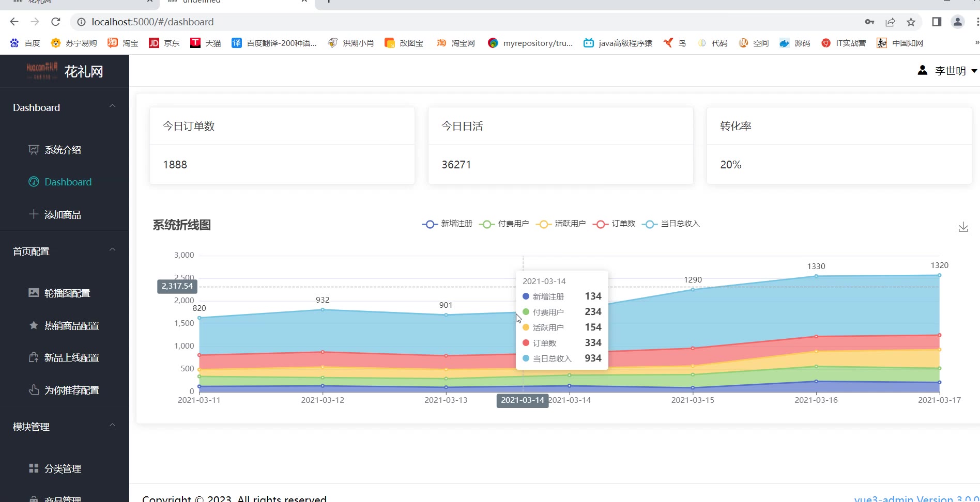Open the 淘宝网 bookmark
Screen dimensions: 980x502
455,43
